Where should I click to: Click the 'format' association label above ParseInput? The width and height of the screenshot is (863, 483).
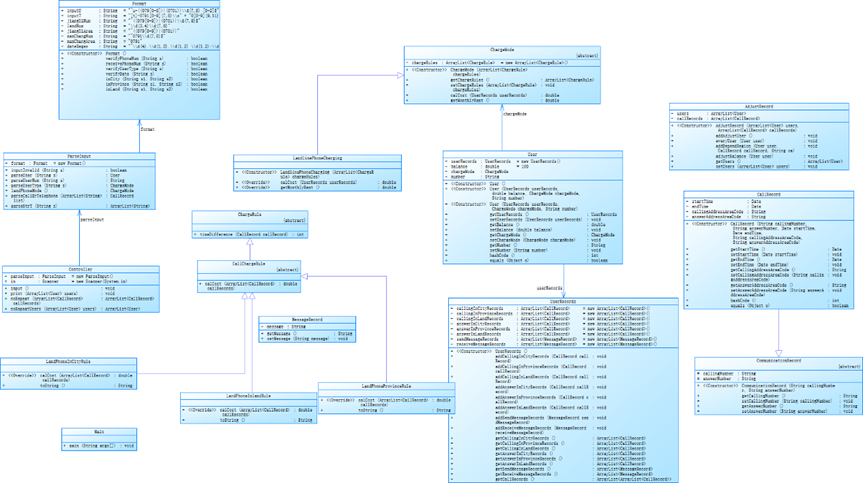(148, 129)
